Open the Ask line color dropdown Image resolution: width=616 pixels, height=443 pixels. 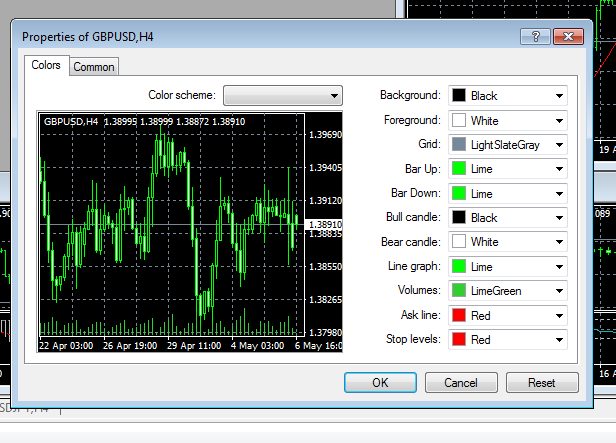point(508,315)
